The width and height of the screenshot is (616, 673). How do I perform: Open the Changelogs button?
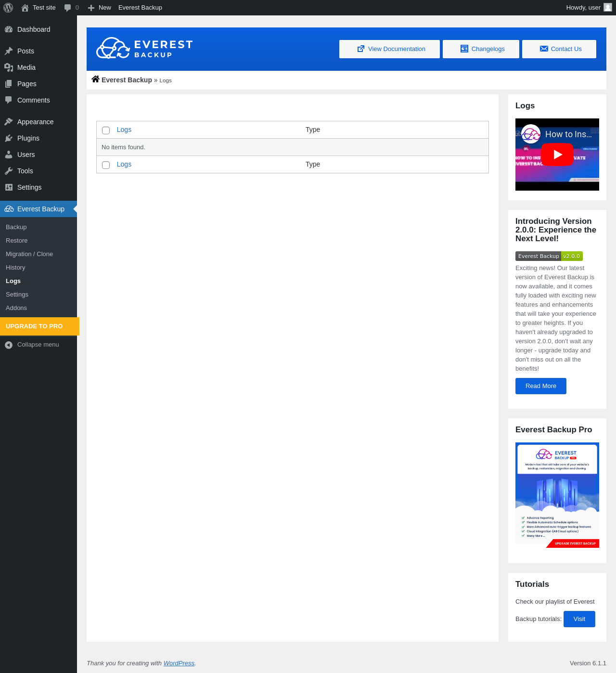click(x=481, y=49)
